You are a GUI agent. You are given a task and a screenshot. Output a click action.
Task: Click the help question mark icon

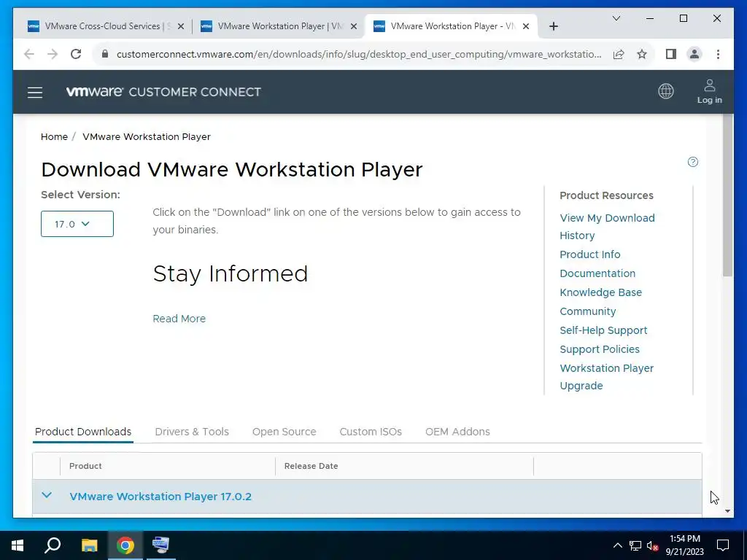click(693, 162)
